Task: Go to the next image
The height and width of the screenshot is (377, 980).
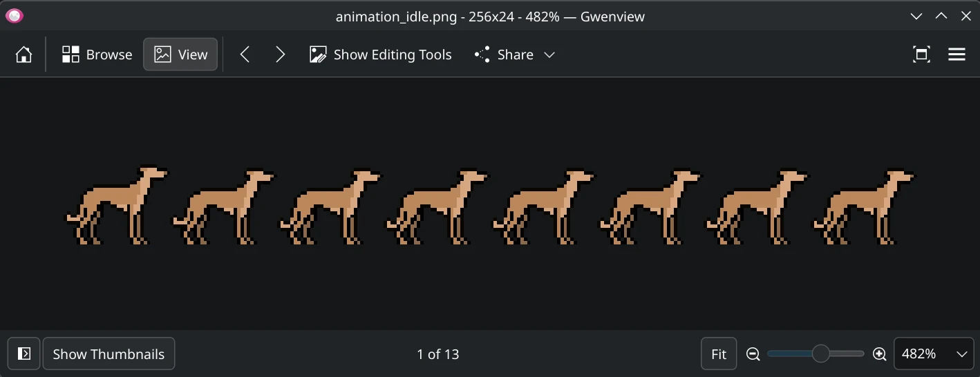Action: (280, 55)
